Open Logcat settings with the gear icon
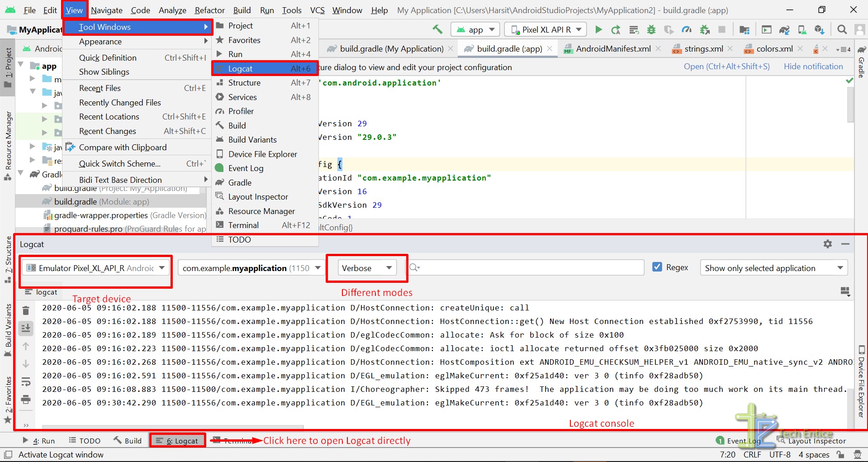868x462 pixels. tap(827, 244)
